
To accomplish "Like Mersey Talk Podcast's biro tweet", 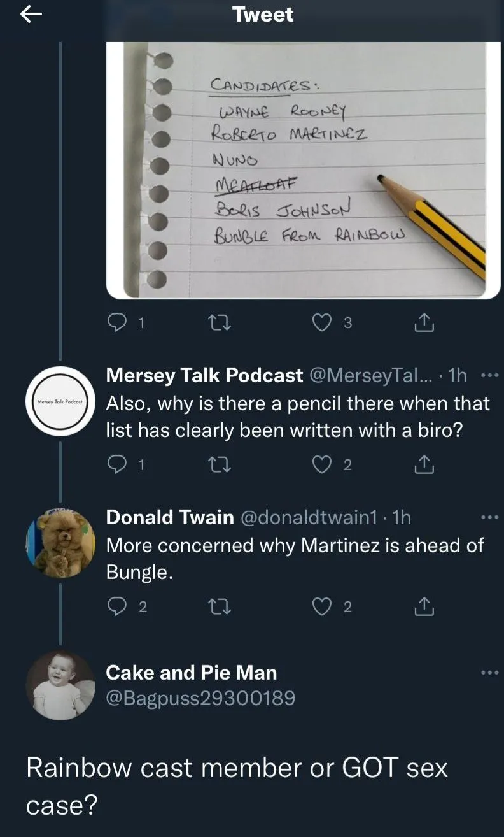I will tap(323, 466).
